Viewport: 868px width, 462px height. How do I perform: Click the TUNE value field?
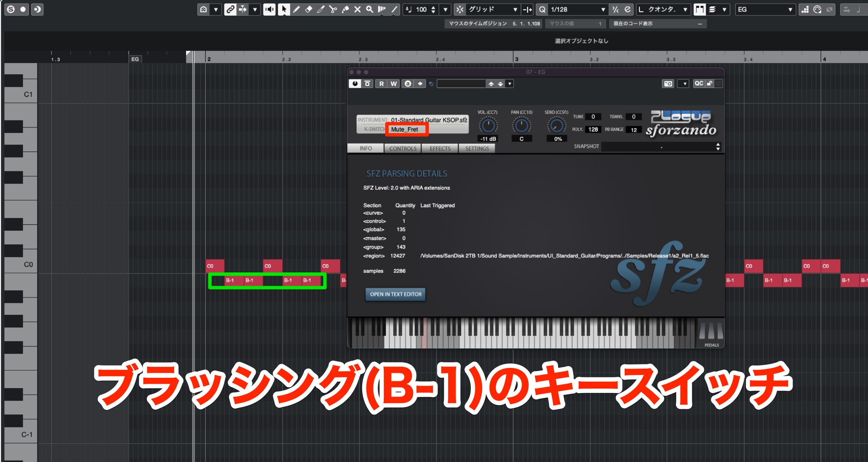coord(593,116)
